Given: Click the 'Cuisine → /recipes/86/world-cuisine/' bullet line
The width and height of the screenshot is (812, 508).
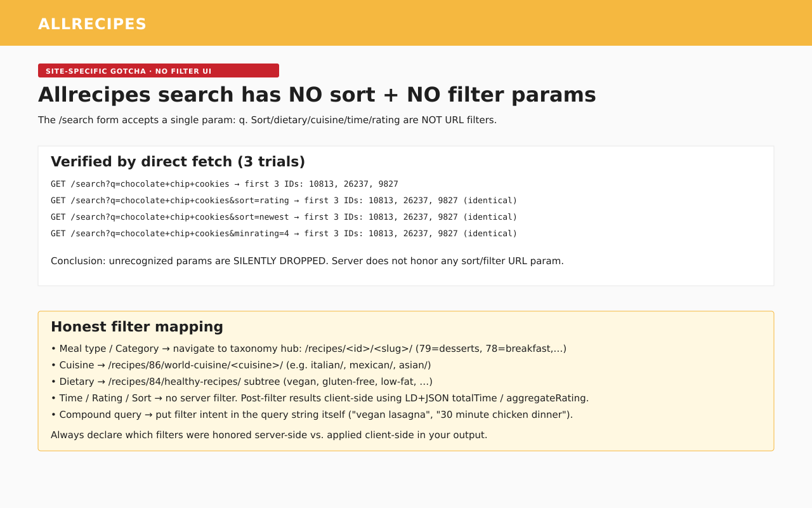Looking at the screenshot, I should [x=241, y=365].
